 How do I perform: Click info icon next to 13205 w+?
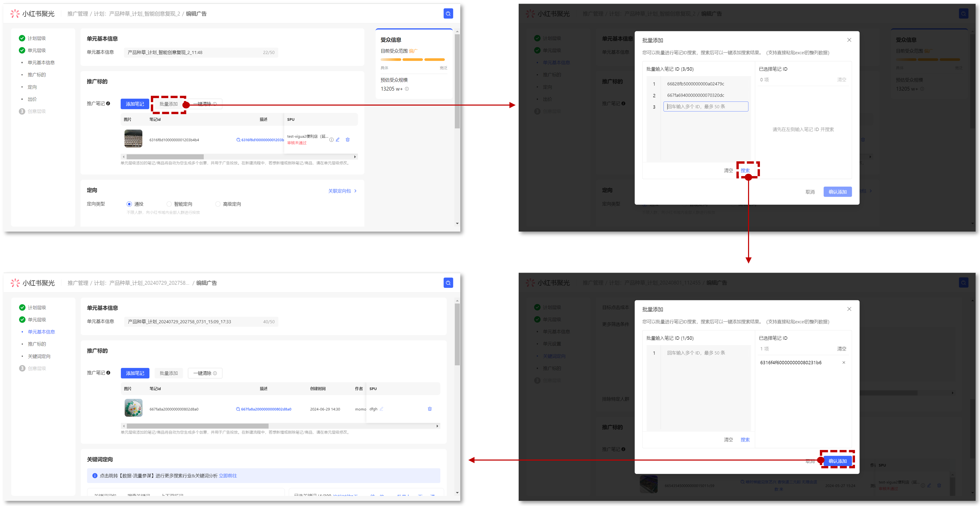(407, 89)
